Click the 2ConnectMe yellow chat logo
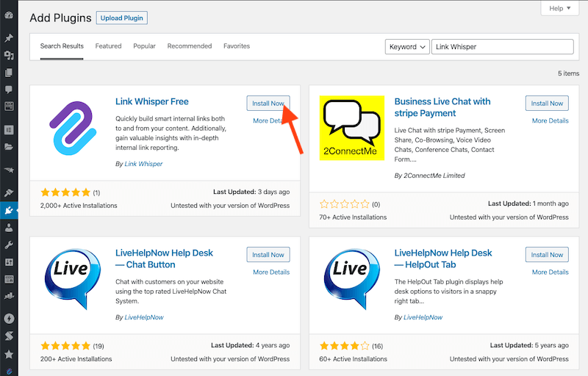 (x=352, y=128)
